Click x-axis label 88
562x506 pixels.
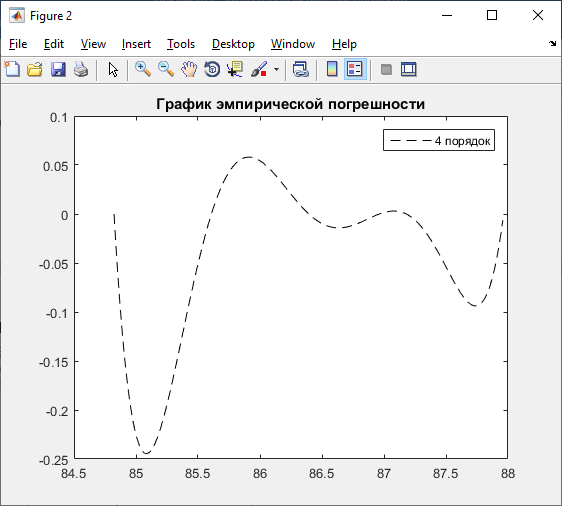(508, 474)
